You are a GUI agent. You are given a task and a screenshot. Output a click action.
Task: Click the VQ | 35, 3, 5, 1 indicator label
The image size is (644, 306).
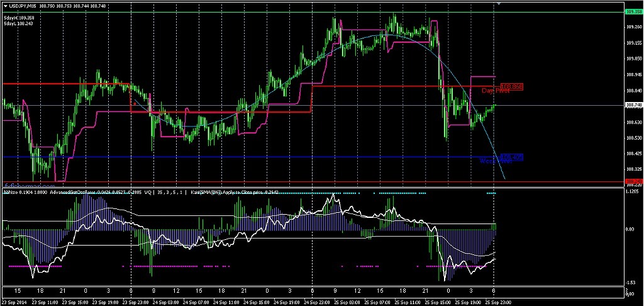(165, 191)
